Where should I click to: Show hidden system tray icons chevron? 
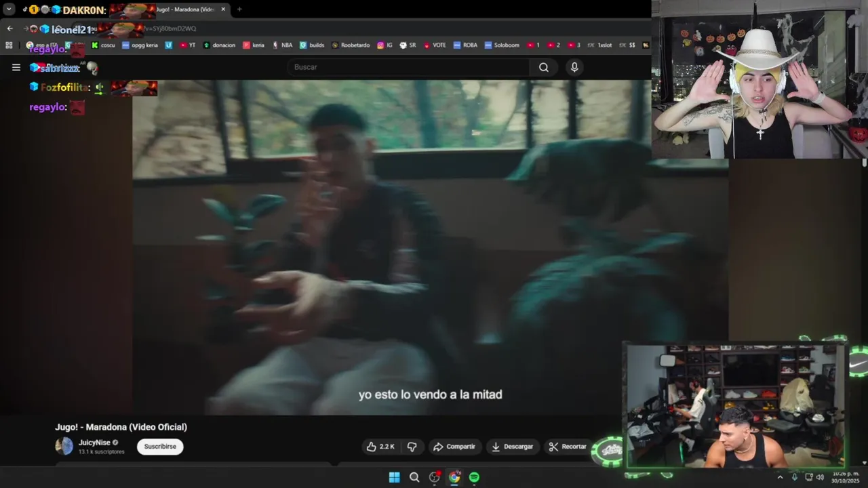(x=780, y=477)
